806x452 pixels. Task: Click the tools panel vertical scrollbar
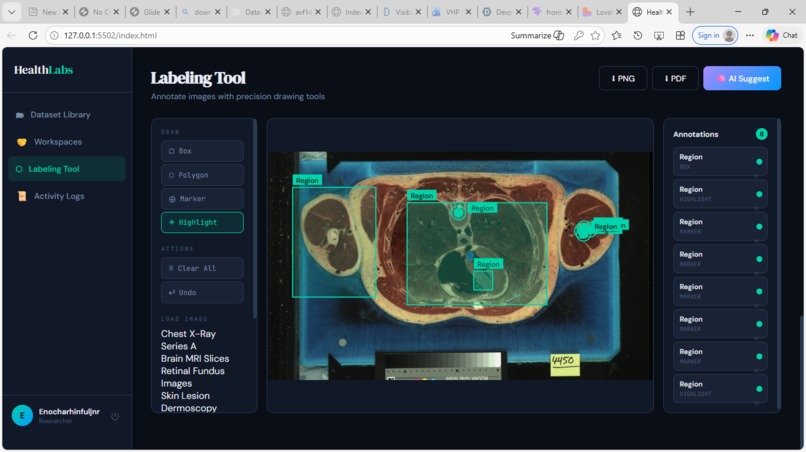pyautogui.click(x=254, y=219)
